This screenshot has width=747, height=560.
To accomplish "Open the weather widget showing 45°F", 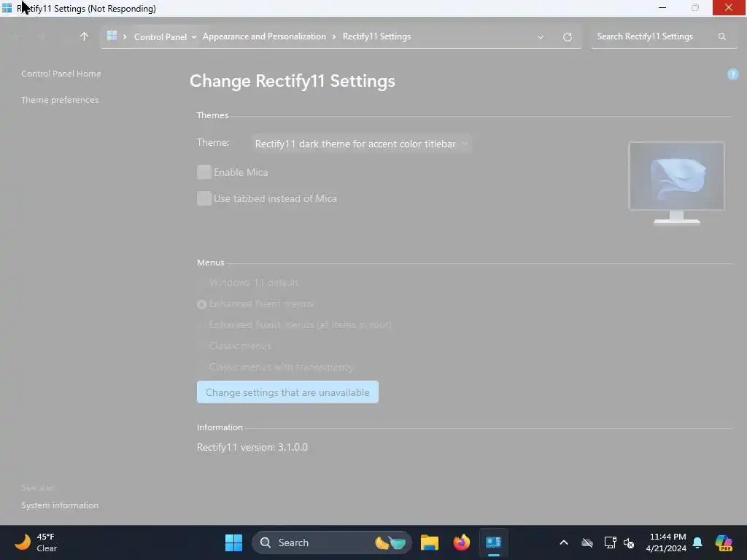I will pos(36,542).
